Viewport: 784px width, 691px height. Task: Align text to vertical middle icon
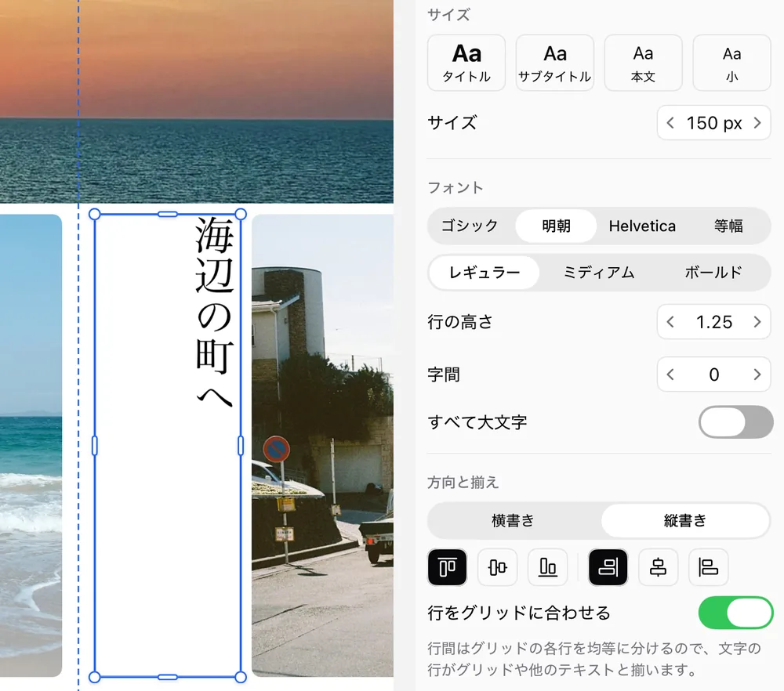pyautogui.click(x=498, y=567)
